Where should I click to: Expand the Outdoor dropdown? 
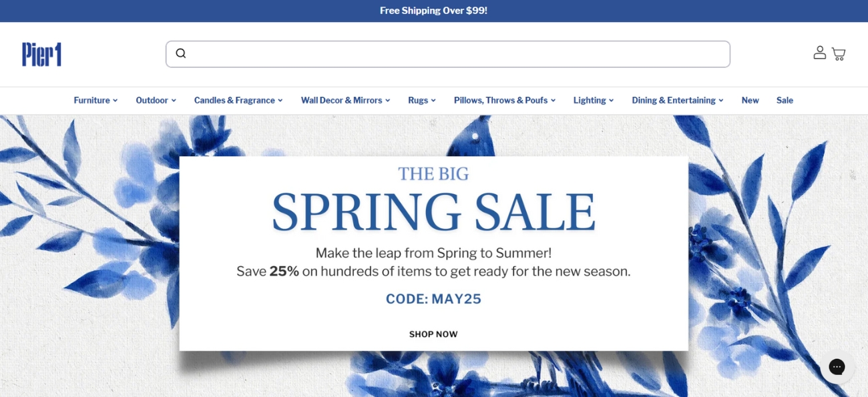pyautogui.click(x=156, y=100)
